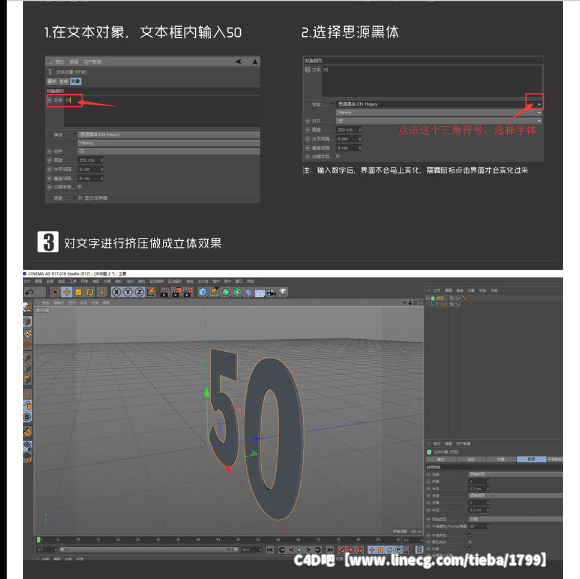Viewport: 580px width, 579px height.
Task: Click Model mode icon in left sidebar
Action: pos(27,322)
